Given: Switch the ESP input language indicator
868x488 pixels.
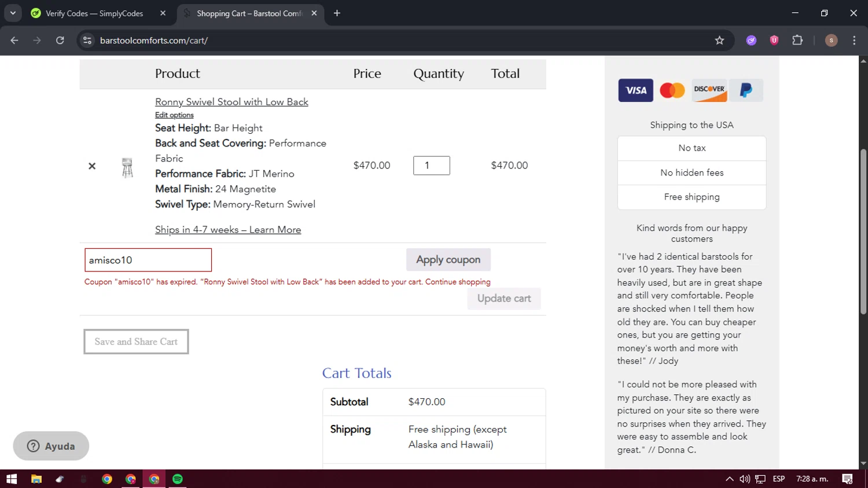Looking at the screenshot, I should 779,479.
